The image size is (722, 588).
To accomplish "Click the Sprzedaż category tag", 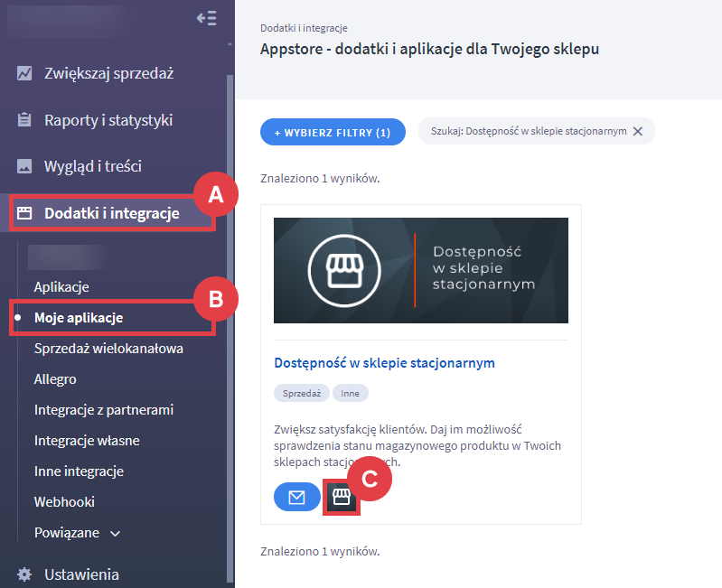I will click(x=301, y=394).
